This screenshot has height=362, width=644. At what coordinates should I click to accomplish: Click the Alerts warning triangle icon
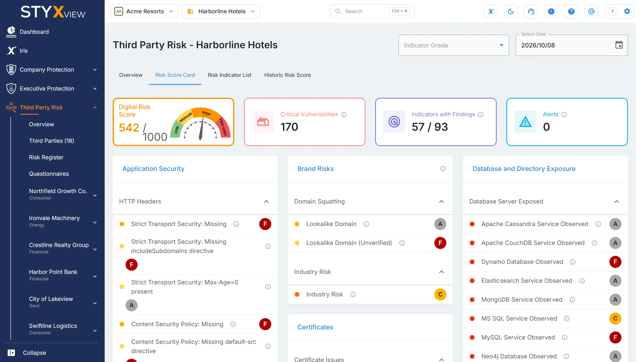(525, 122)
